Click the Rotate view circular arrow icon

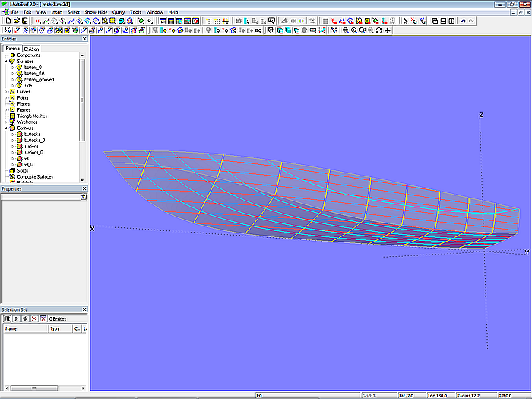379,30
